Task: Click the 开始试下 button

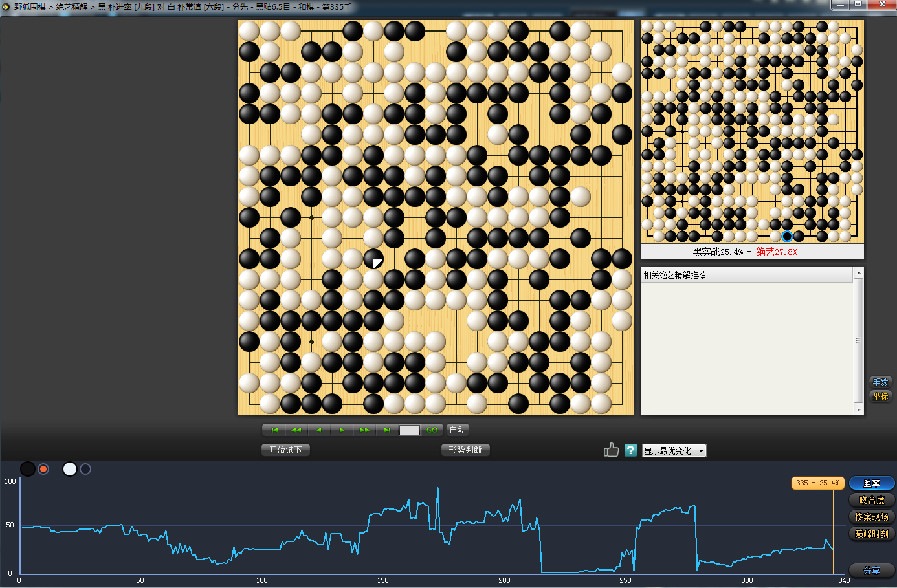Action: pyautogui.click(x=285, y=450)
